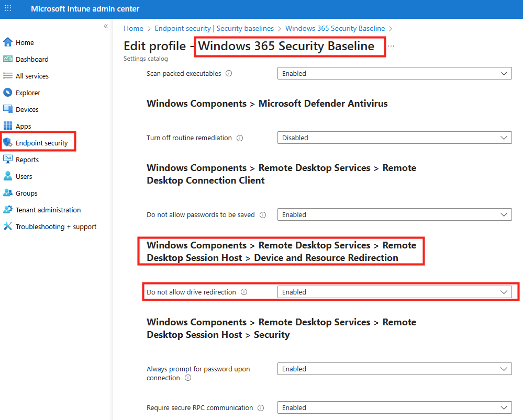This screenshot has width=523, height=420.
Task: Click info icon for Turn off routine remediation
Action: [240, 138]
